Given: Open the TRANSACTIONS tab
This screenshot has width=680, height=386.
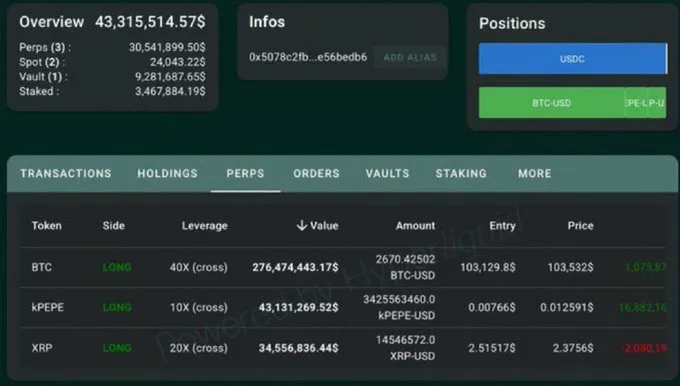Looking at the screenshot, I should pyautogui.click(x=66, y=173).
